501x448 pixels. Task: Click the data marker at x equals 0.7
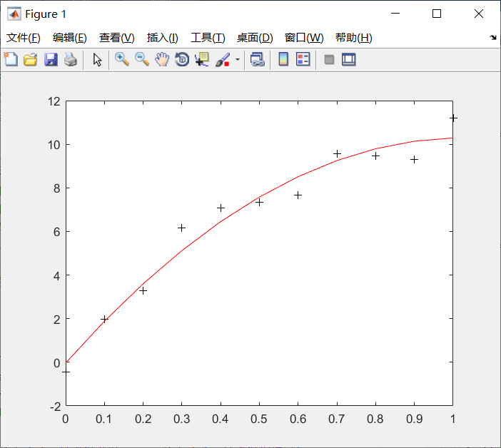point(337,154)
